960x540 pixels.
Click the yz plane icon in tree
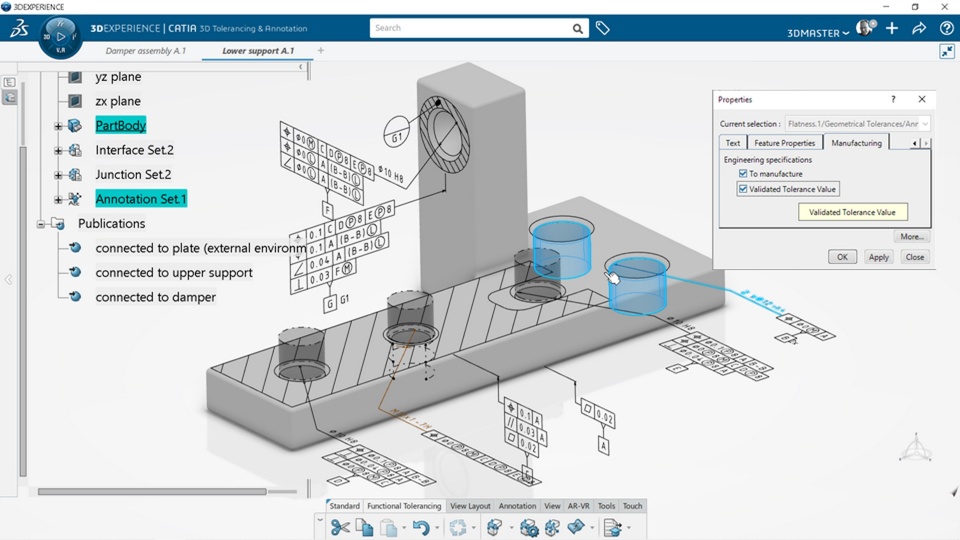[x=75, y=77]
